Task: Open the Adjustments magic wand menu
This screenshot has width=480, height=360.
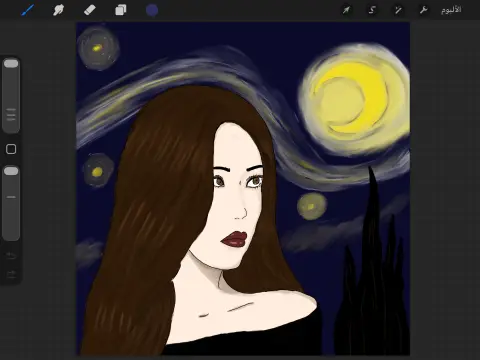Action: (x=398, y=10)
